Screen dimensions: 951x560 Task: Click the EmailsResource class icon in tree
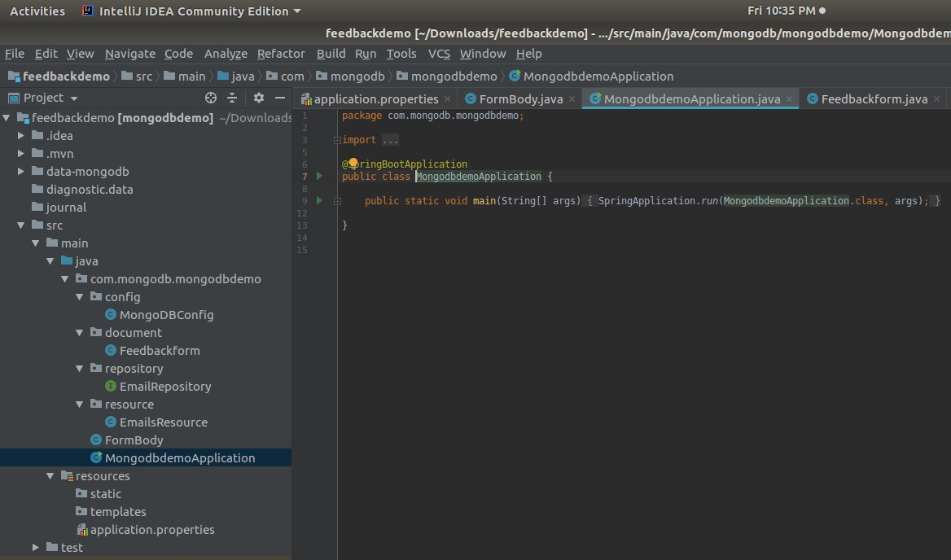(111, 422)
